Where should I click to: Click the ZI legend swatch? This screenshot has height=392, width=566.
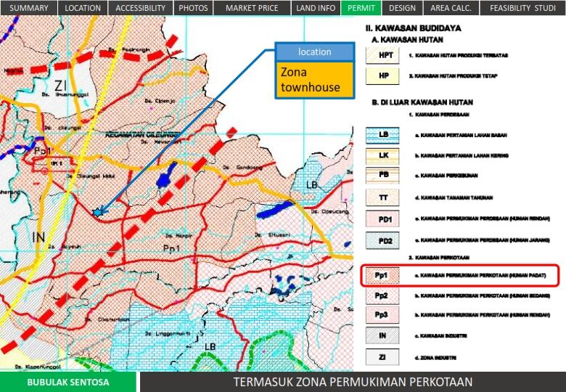382,357
